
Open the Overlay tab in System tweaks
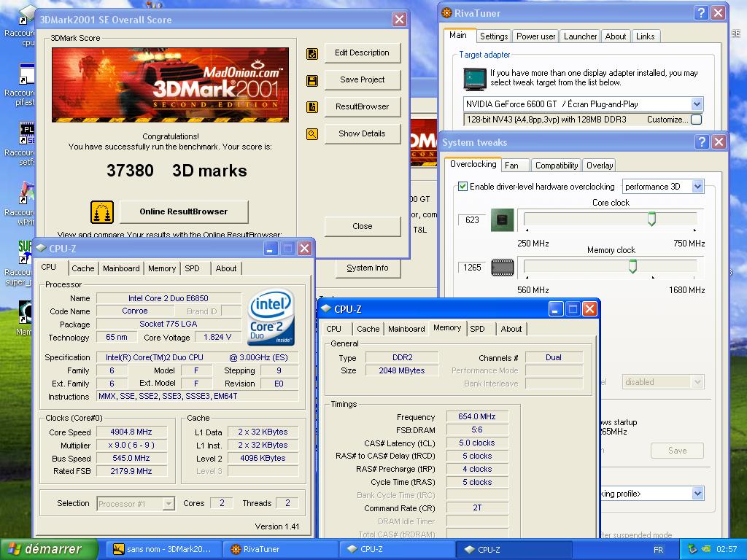coord(600,166)
